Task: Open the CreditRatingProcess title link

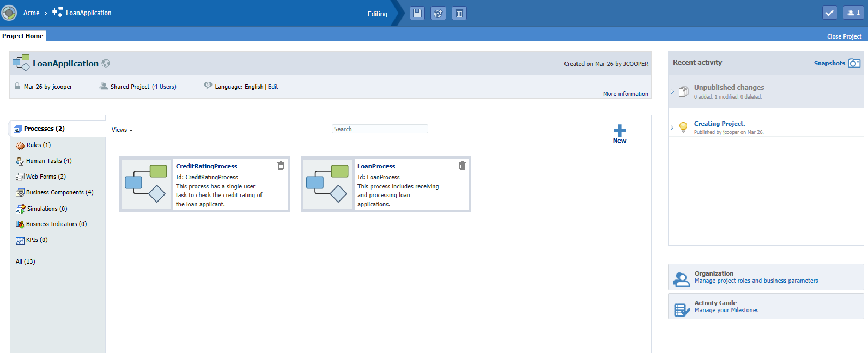Action: [207, 166]
